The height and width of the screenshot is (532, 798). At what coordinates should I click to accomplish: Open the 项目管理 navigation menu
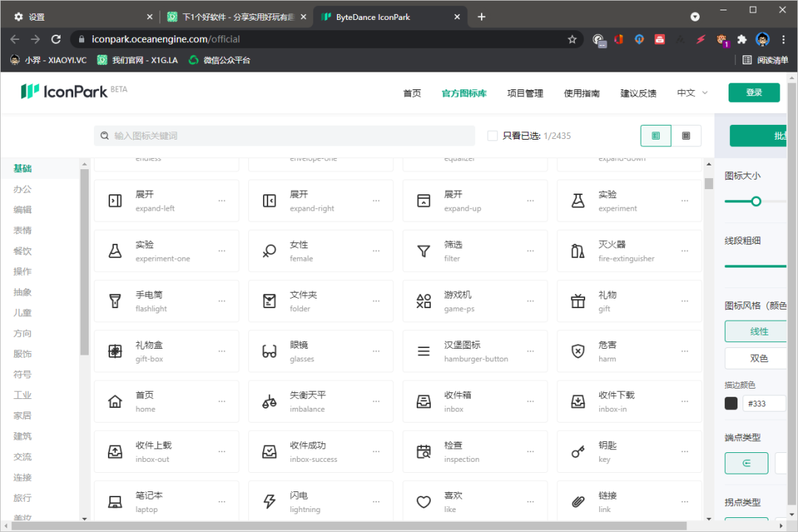point(525,93)
